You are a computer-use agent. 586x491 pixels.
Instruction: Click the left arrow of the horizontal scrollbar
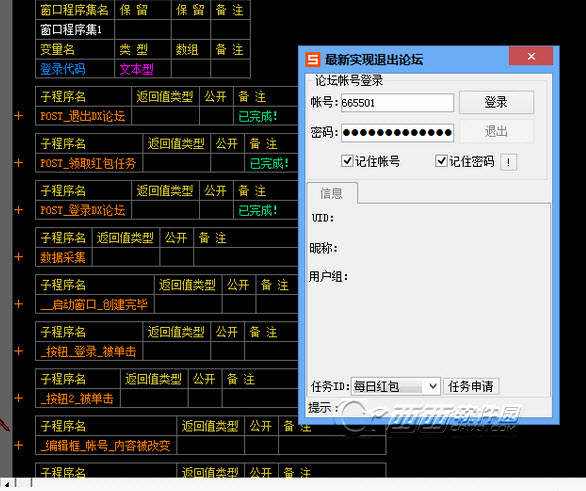point(7,484)
